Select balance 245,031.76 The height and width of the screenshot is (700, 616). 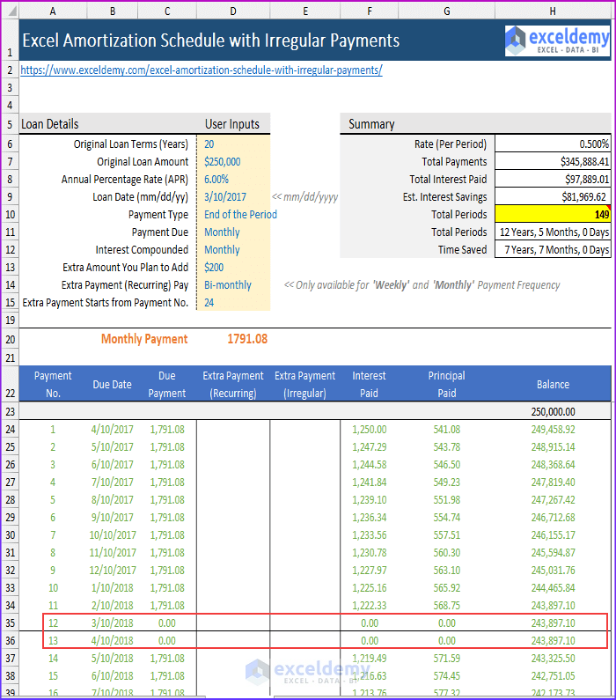pos(553,571)
